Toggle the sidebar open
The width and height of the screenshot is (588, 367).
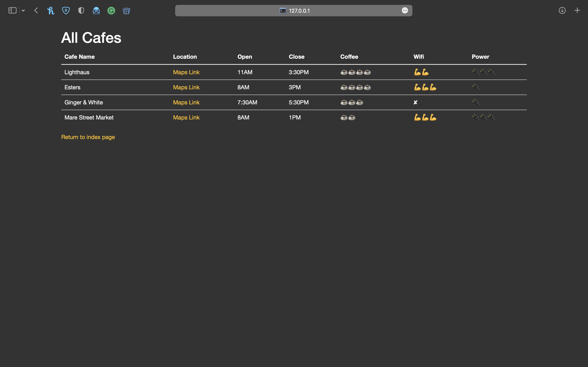(12, 10)
